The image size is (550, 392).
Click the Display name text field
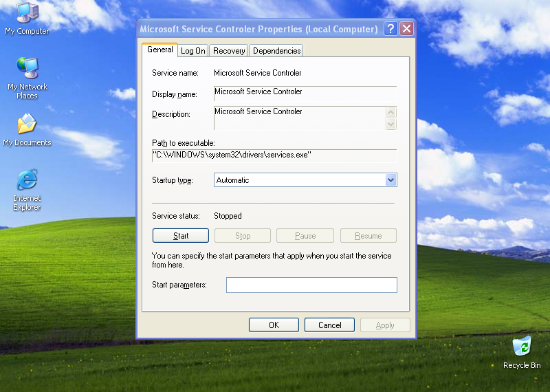pos(305,94)
